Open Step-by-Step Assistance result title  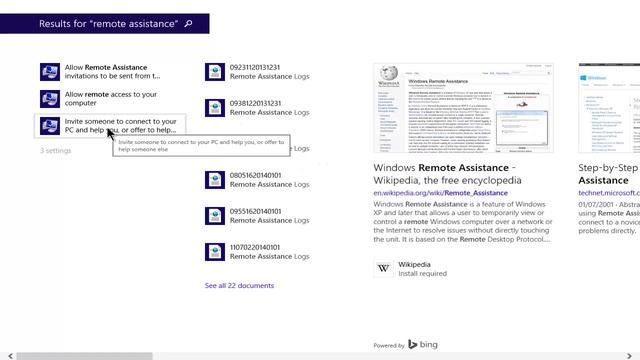pos(608,174)
